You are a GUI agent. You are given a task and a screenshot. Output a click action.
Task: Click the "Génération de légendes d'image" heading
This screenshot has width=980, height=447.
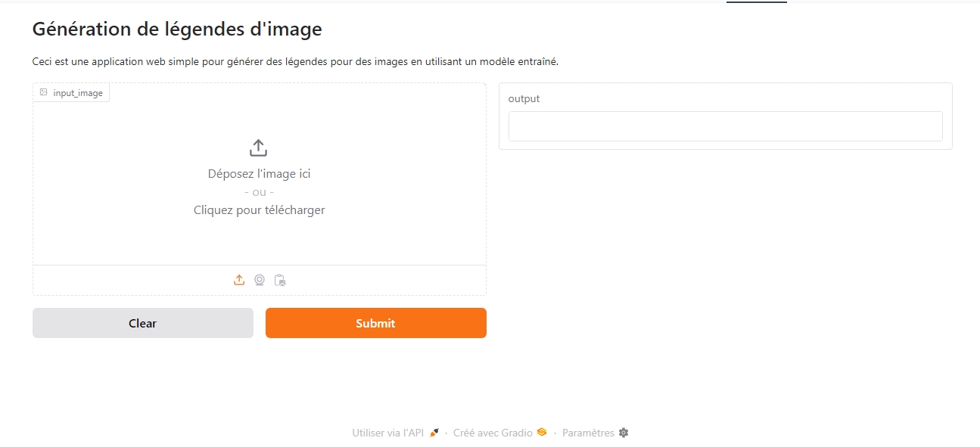pos(177,29)
